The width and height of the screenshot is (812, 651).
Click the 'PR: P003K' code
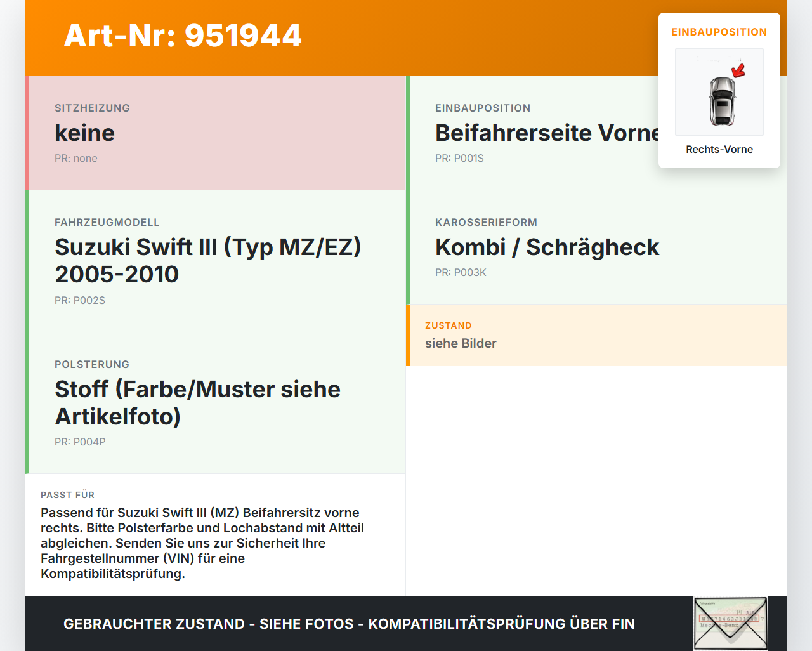pos(461,272)
